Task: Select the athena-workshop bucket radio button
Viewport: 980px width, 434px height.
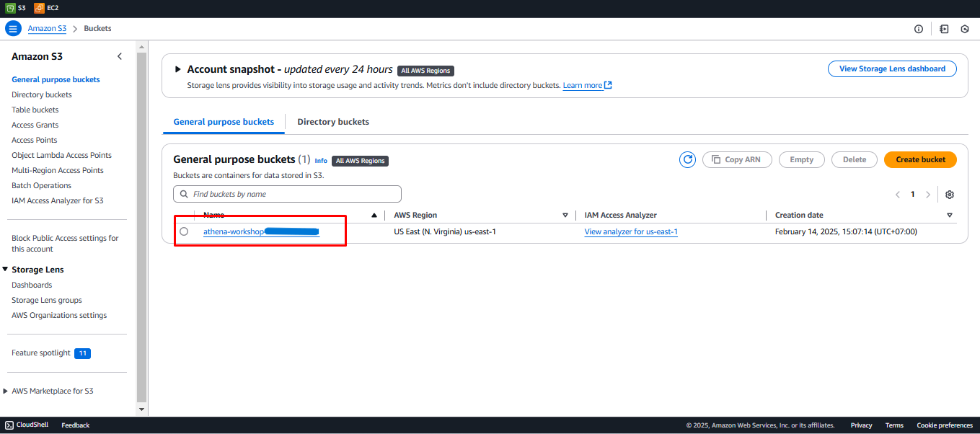Action: tap(184, 231)
